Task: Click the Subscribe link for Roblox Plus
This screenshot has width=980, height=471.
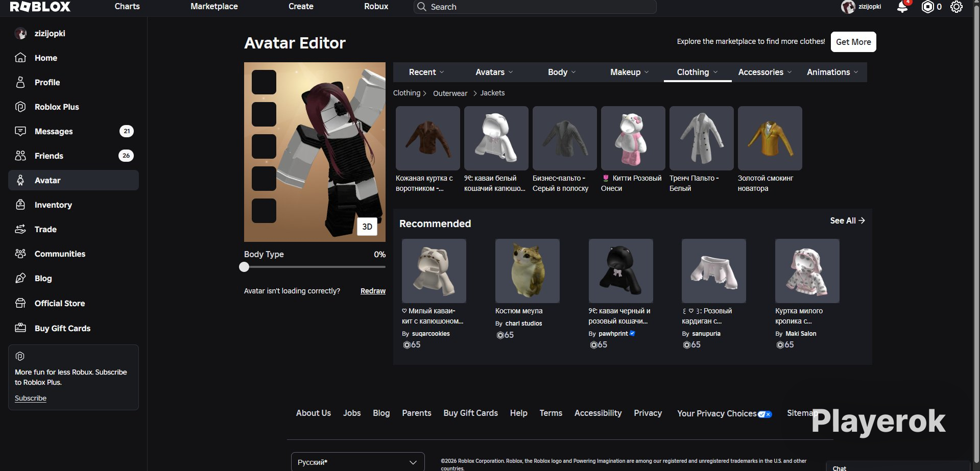Action: point(31,398)
